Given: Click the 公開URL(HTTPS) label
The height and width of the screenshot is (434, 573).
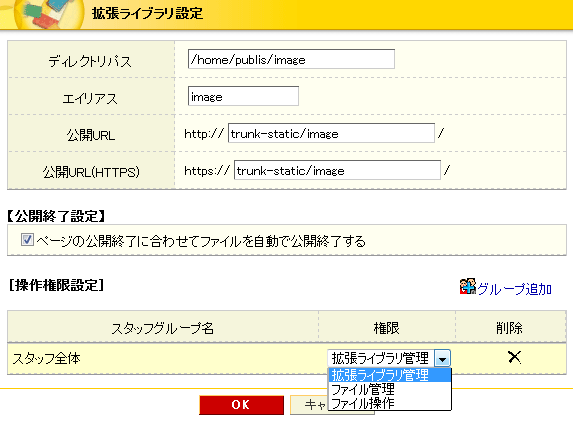Looking at the screenshot, I should coord(91,172).
